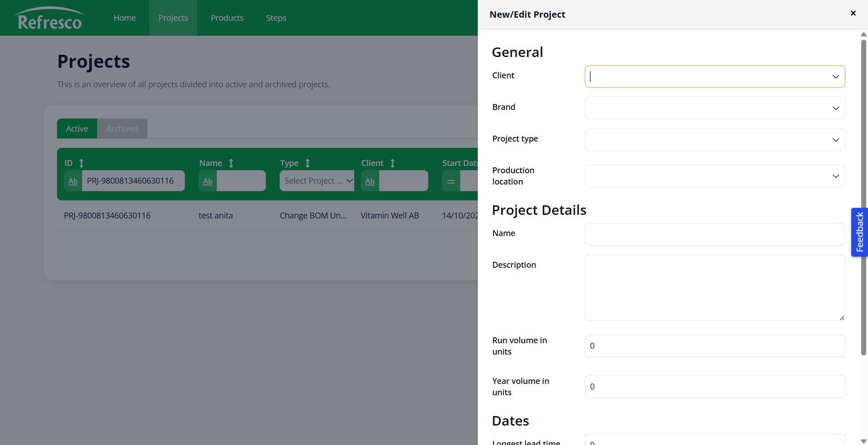Image resolution: width=868 pixels, height=445 pixels.
Task: Click the scrollbar down arrow
Action: (863, 441)
